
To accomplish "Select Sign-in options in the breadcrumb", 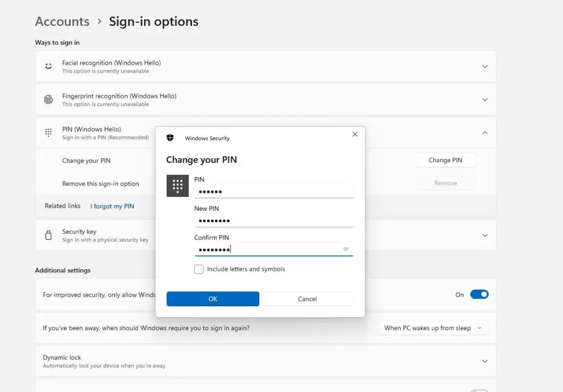I will (153, 21).
